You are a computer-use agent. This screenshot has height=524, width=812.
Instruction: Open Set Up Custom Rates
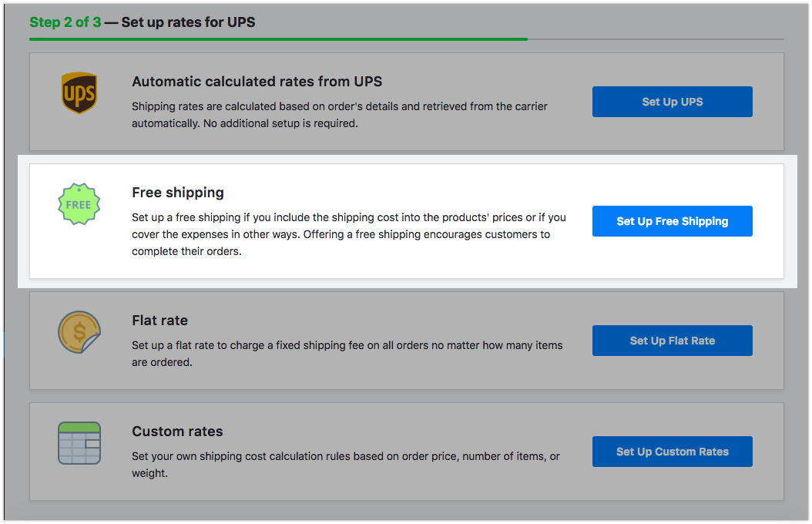tap(672, 452)
